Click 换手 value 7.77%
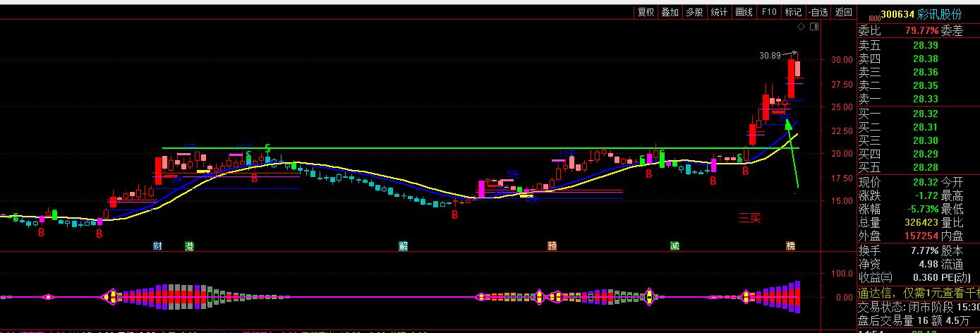Screen dimensions: 980x333 click(924, 250)
